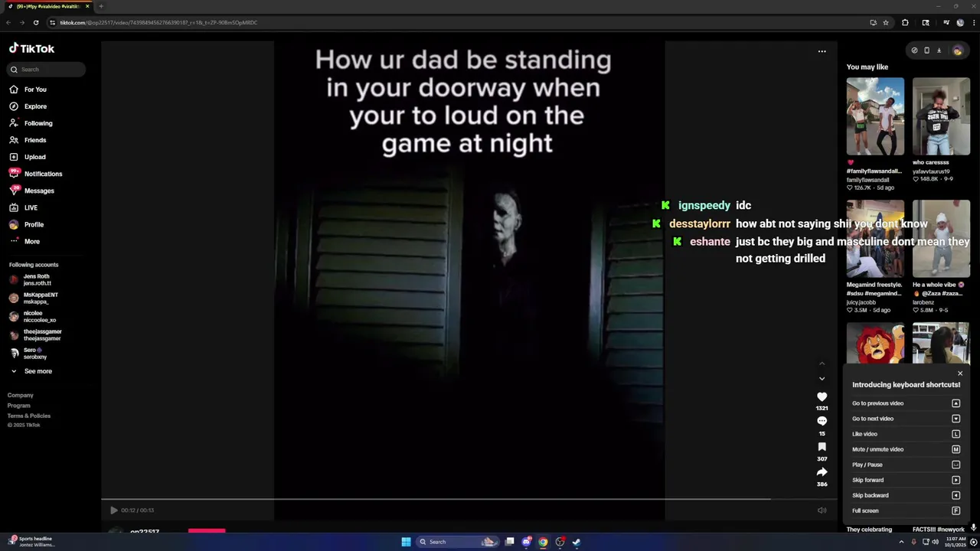The height and width of the screenshot is (551, 980).
Task: Play the paused video
Action: tap(114, 510)
